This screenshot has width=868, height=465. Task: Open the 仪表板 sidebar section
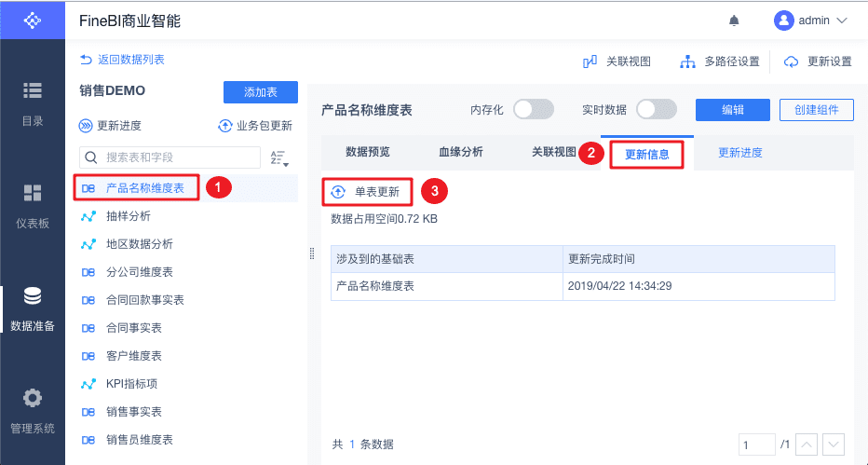click(x=33, y=205)
